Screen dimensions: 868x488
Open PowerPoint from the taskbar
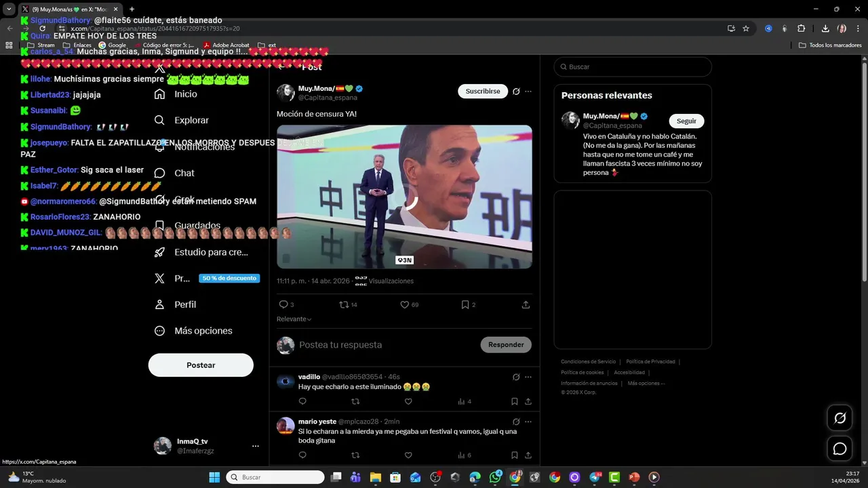click(x=634, y=477)
